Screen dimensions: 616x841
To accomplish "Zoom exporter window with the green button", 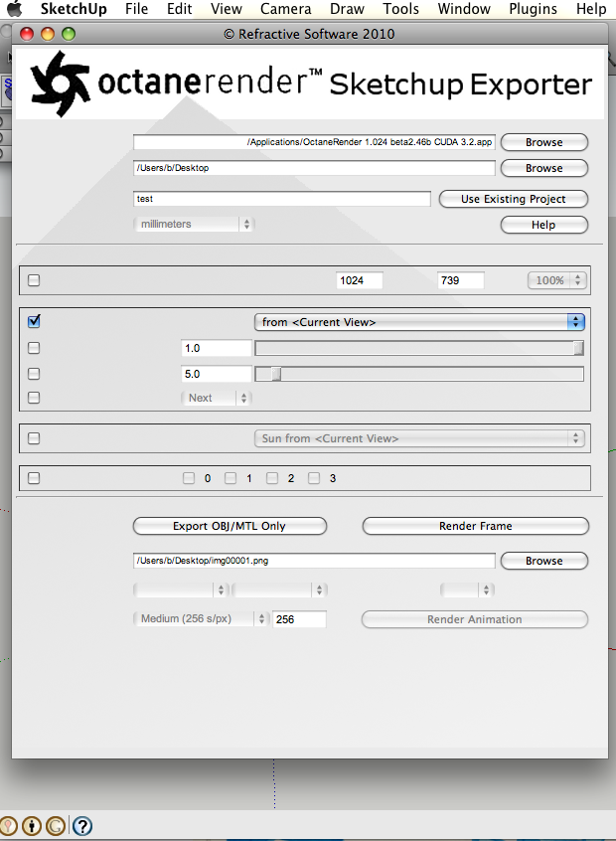I will coord(69,35).
